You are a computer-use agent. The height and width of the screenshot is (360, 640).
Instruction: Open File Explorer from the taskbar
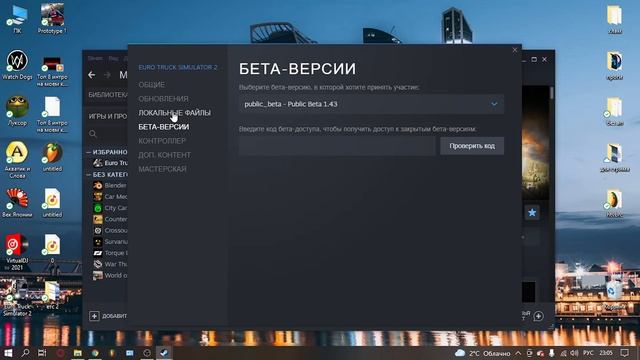coord(78,353)
